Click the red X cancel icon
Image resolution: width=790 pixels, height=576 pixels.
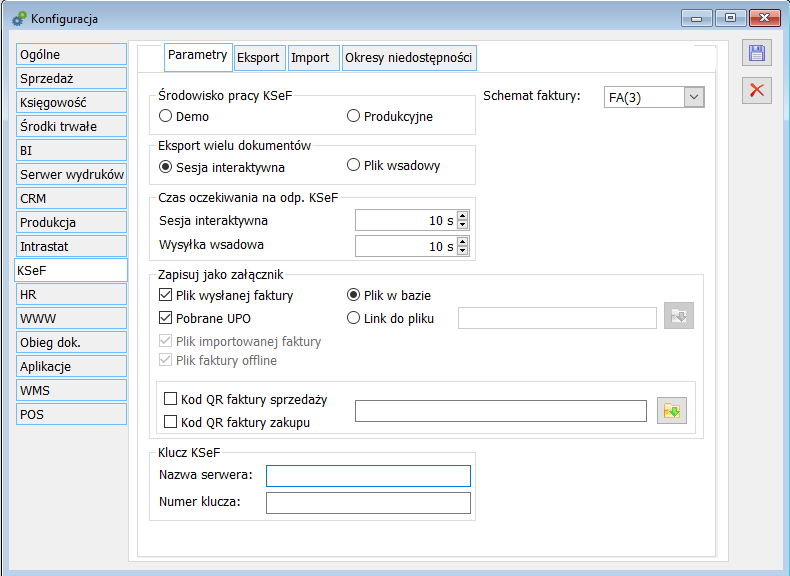click(757, 91)
